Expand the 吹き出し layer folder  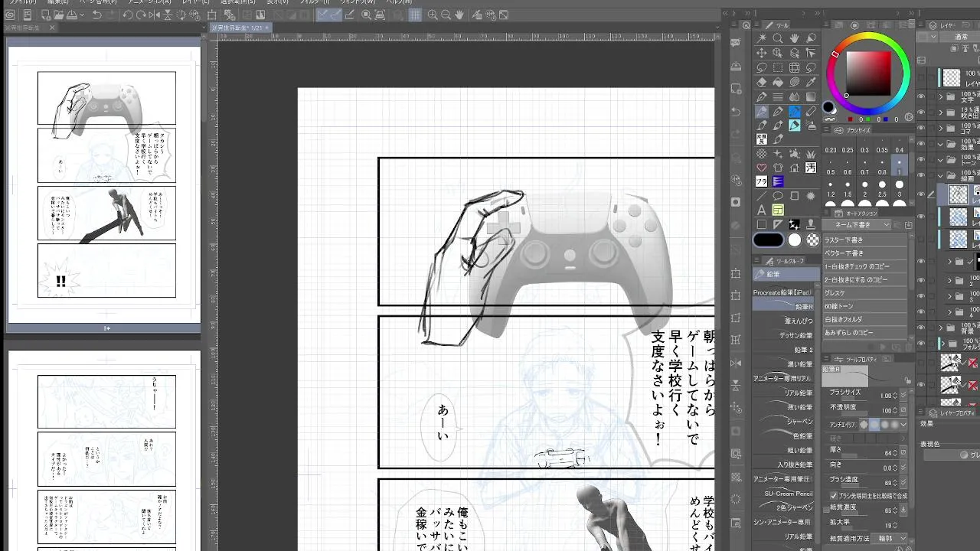point(941,114)
